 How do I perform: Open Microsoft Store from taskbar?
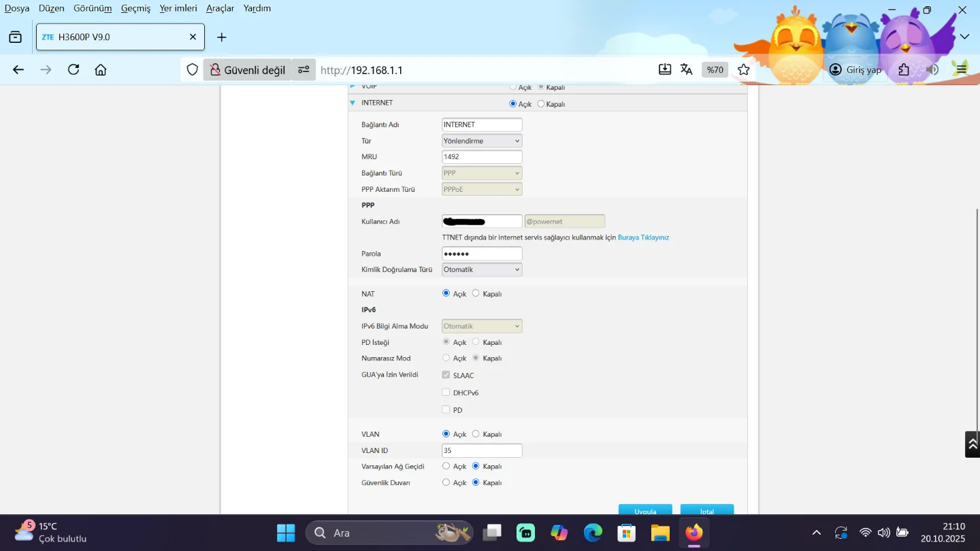point(626,533)
